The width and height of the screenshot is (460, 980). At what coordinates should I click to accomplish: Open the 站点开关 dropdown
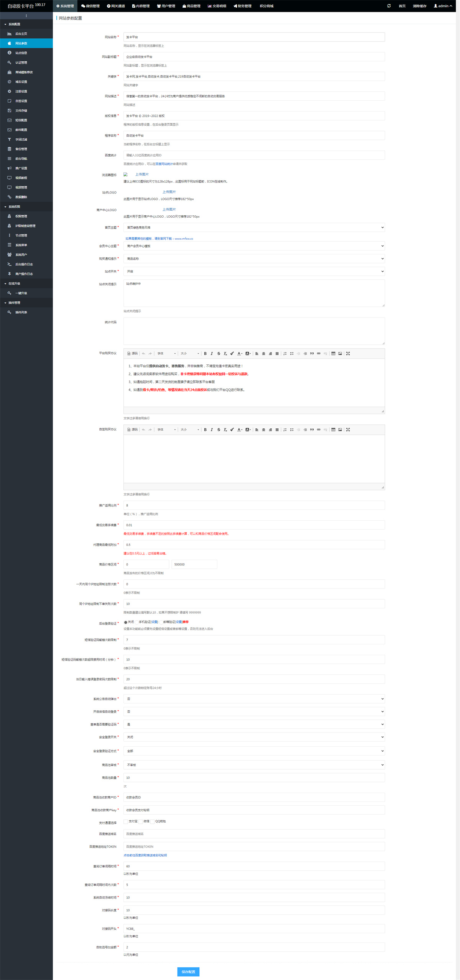[x=254, y=271]
